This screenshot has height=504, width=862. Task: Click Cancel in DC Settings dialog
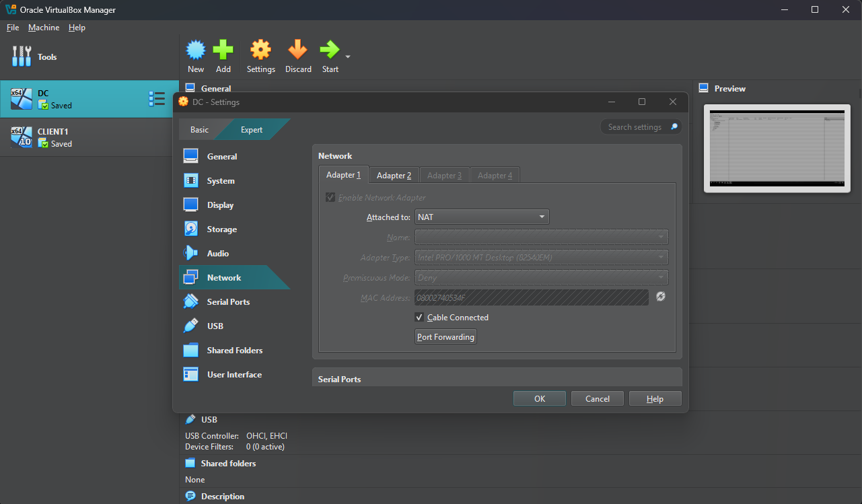tap(598, 398)
